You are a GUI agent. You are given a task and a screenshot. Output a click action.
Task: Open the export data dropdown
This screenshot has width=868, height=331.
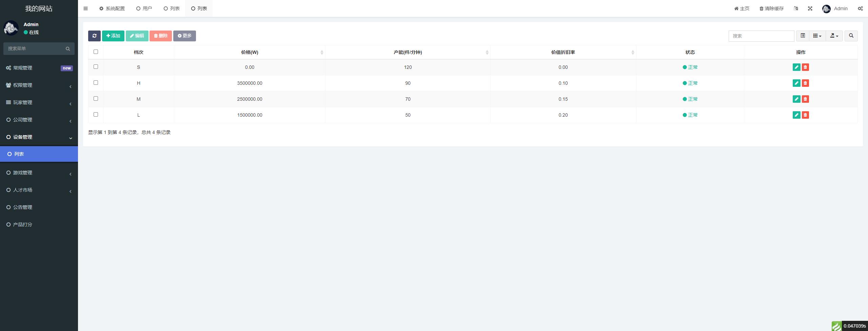834,36
